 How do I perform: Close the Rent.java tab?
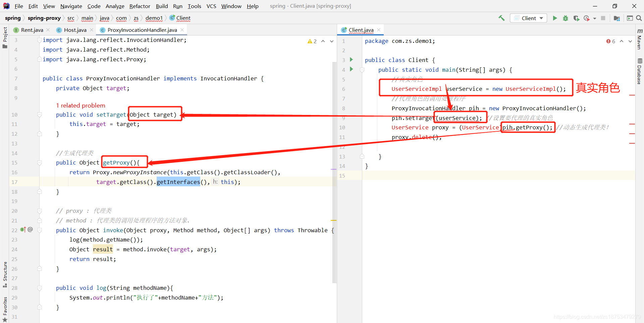tap(48, 30)
